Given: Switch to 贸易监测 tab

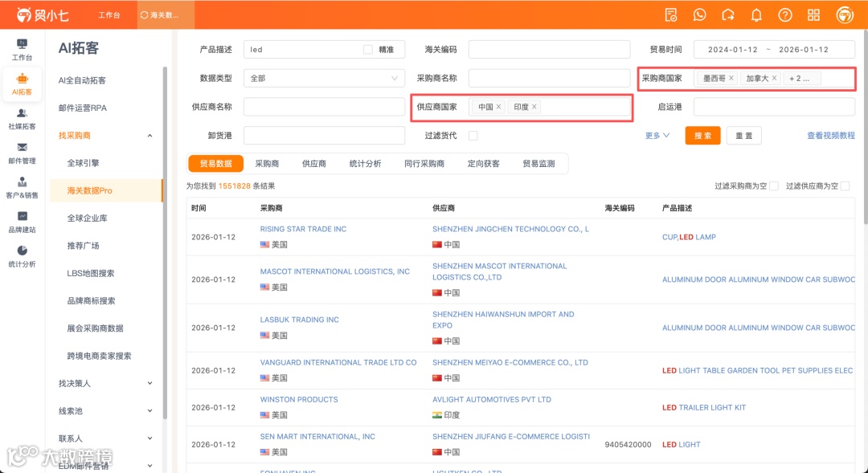Looking at the screenshot, I should point(538,163).
